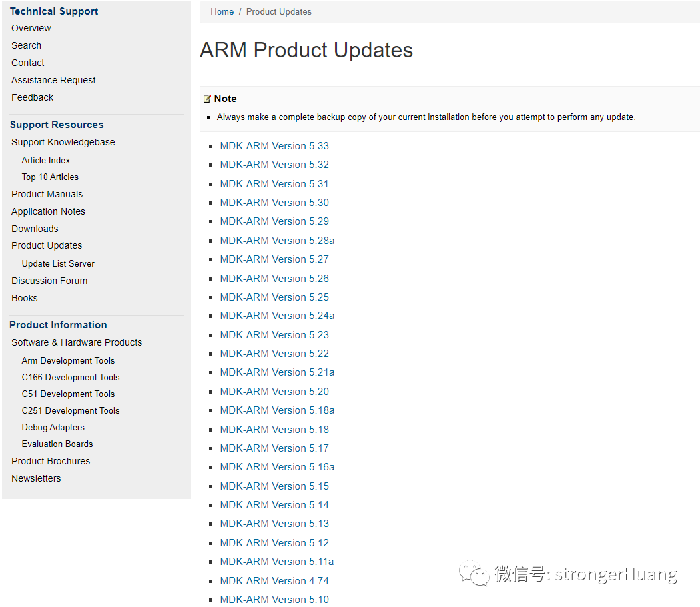Image resolution: width=700 pixels, height=607 pixels.
Task: Click the ARM Product Updates page title
Action: (306, 50)
